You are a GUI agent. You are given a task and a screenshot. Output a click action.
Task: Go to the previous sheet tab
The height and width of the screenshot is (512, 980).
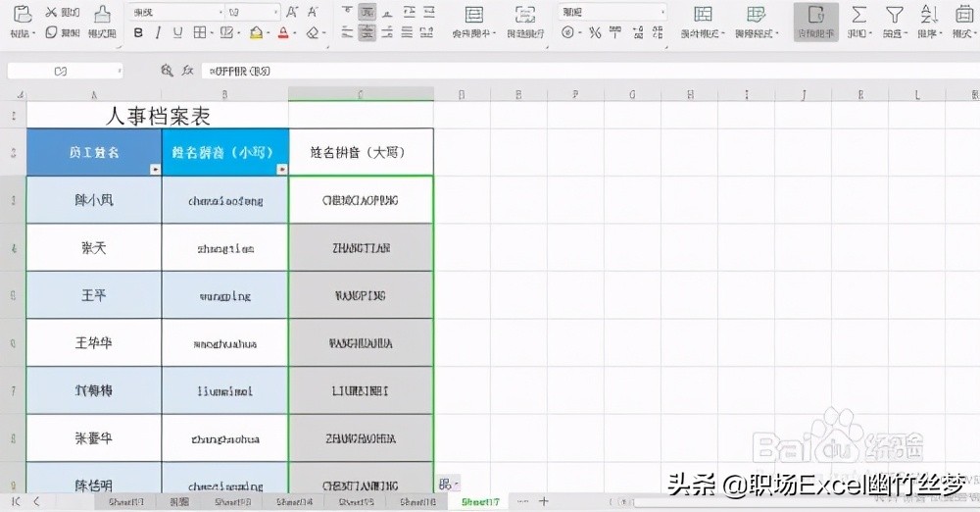click(36, 501)
